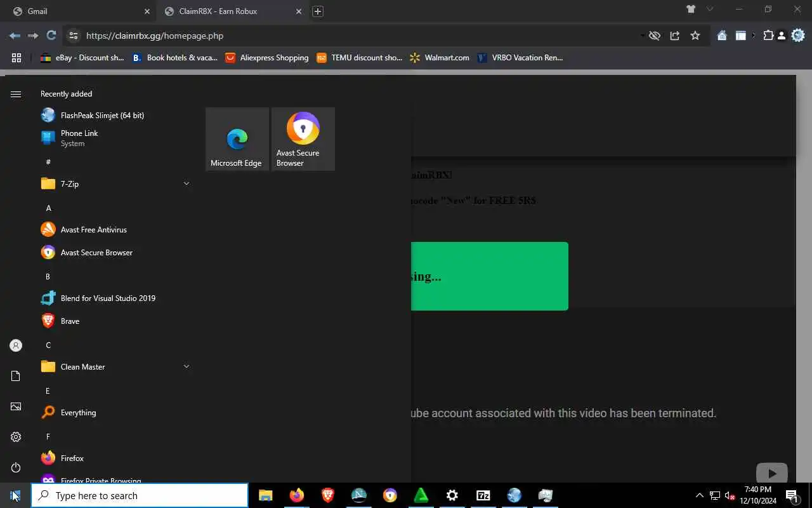Open Walmart.com bookmark
The image size is (812, 508).
click(440, 58)
